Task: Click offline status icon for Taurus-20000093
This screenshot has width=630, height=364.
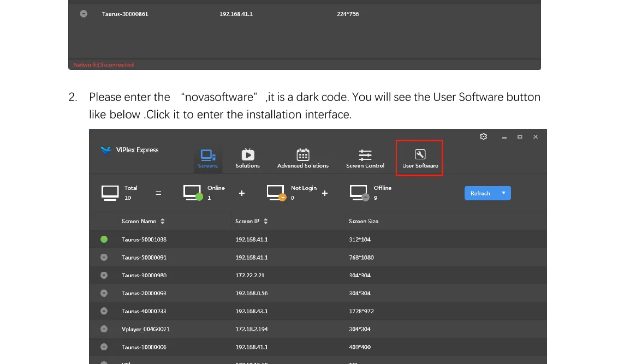Action: point(104,293)
